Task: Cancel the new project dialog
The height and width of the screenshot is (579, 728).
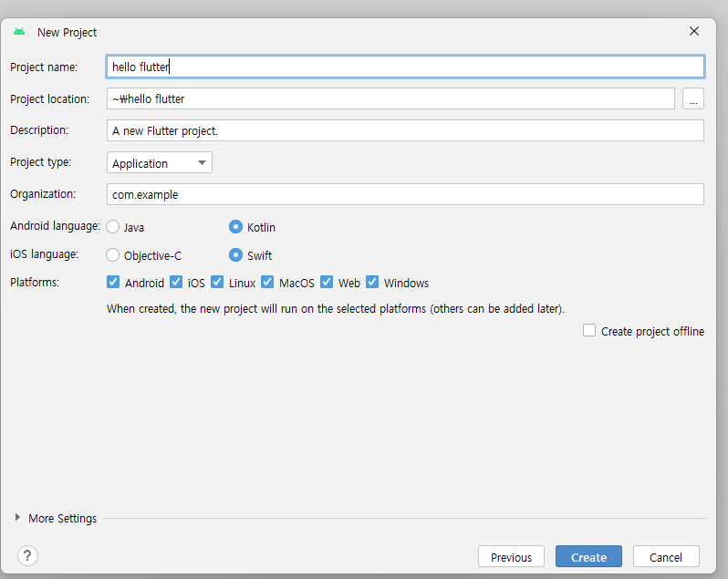Action: pos(666,556)
